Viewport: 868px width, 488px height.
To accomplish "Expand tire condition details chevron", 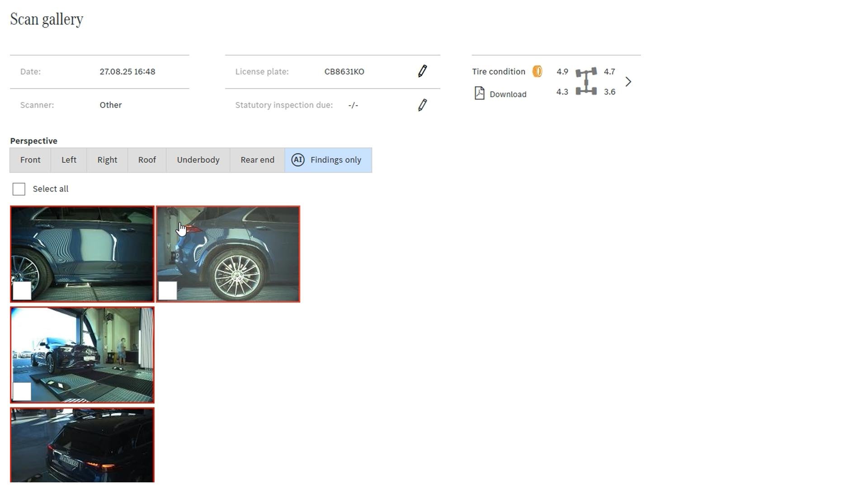I will point(628,82).
